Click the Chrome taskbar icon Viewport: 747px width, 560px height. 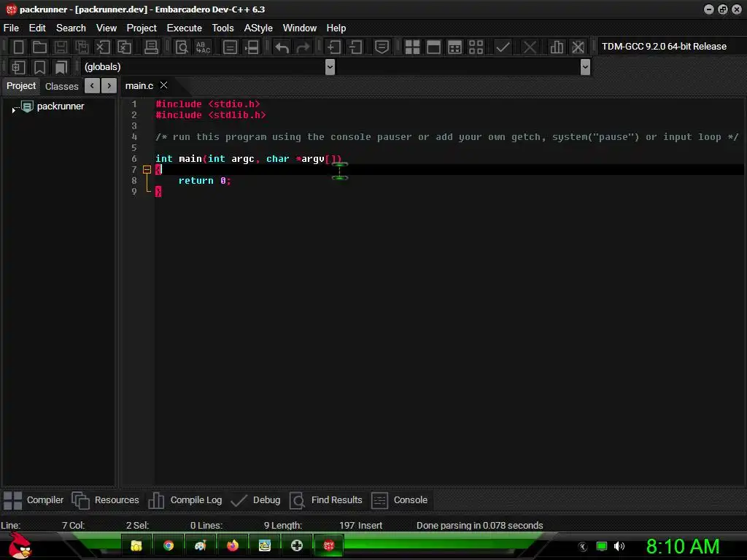click(169, 545)
